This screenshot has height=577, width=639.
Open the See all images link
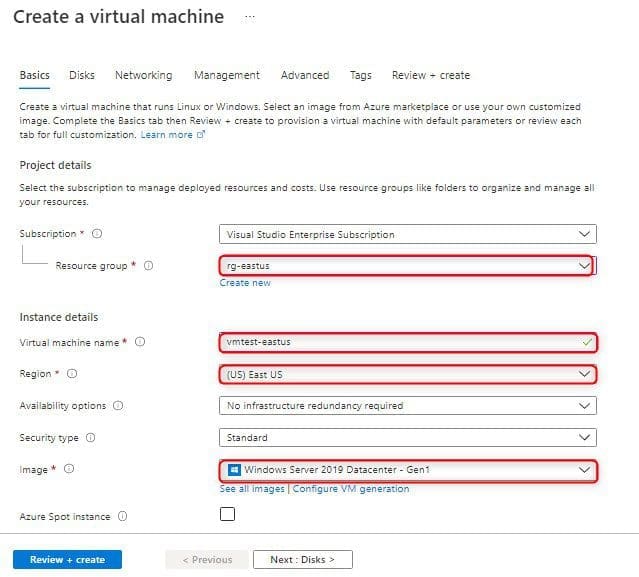tap(252, 489)
